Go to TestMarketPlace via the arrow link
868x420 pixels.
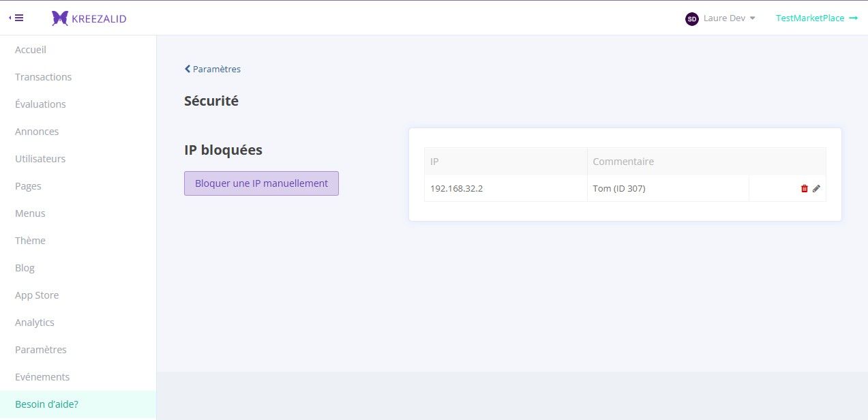pyautogui.click(x=817, y=18)
